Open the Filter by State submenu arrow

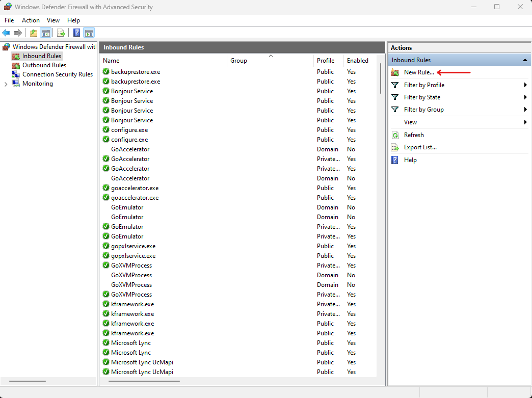(x=525, y=97)
